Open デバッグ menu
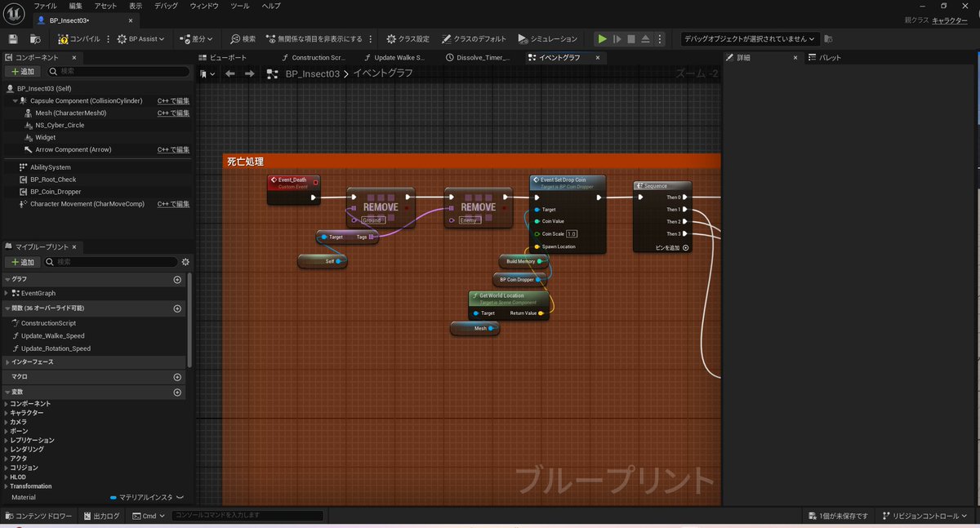 tap(166, 6)
